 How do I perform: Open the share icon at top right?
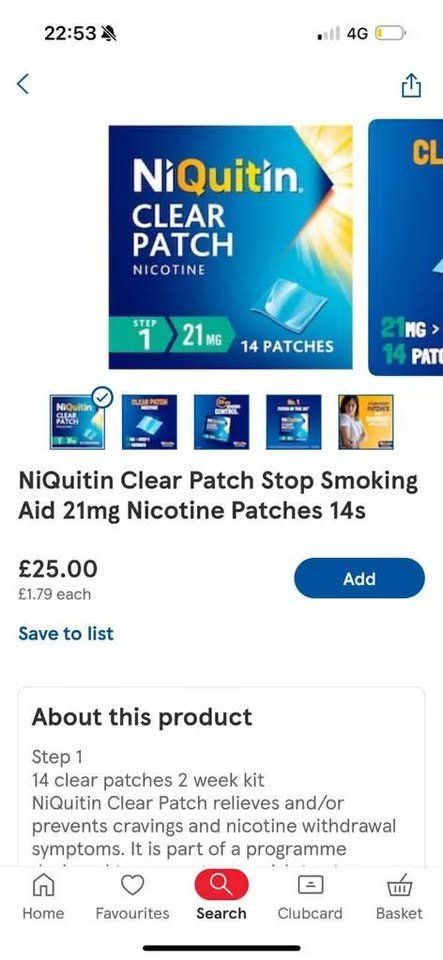411,85
